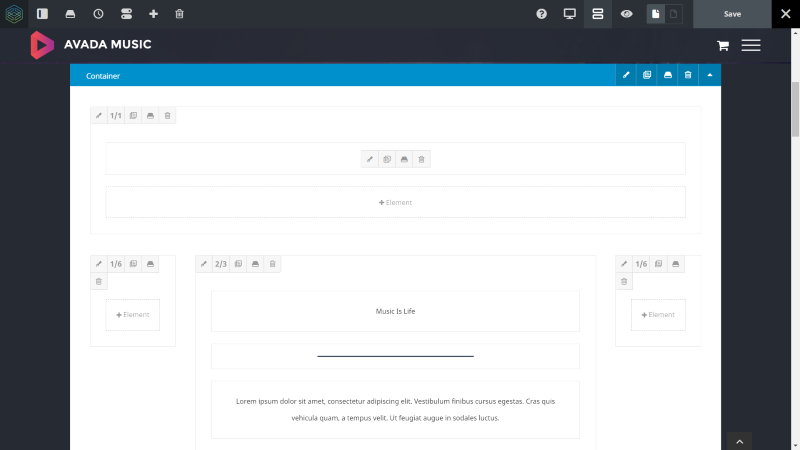
Task: Clone the element inside 1/1 column
Action: [x=387, y=159]
